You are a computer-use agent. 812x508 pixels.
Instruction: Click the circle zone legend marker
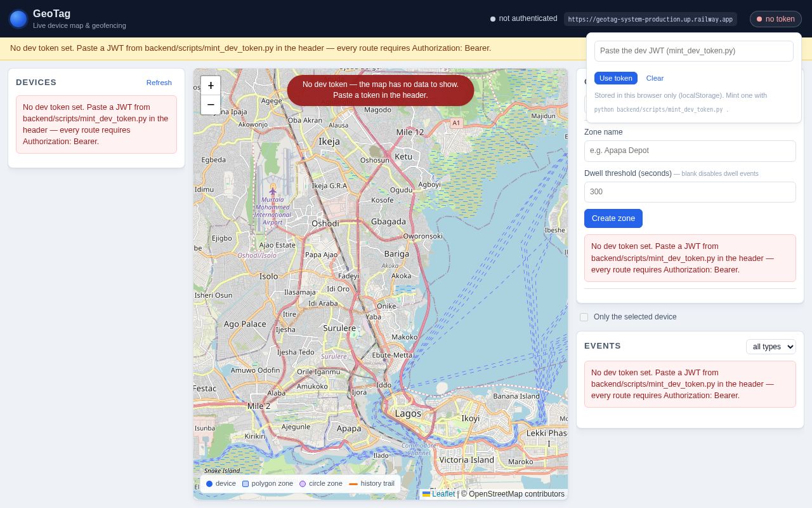[x=303, y=484]
